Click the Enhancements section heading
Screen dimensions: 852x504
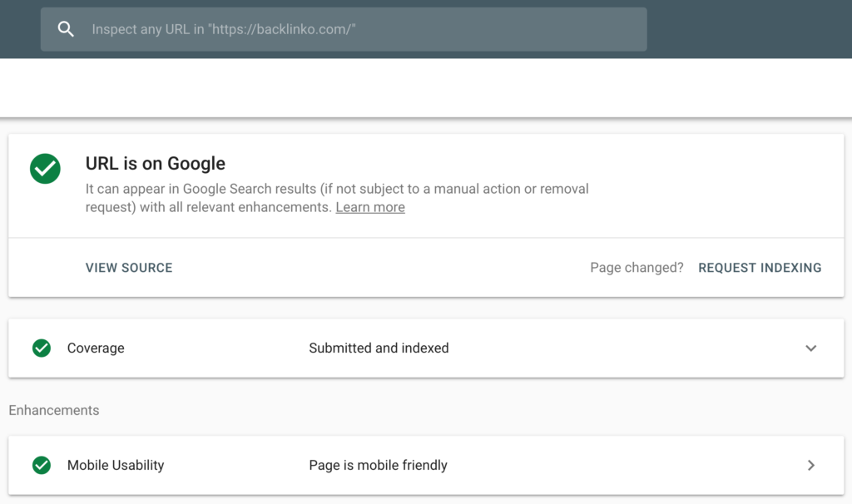click(54, 410)
